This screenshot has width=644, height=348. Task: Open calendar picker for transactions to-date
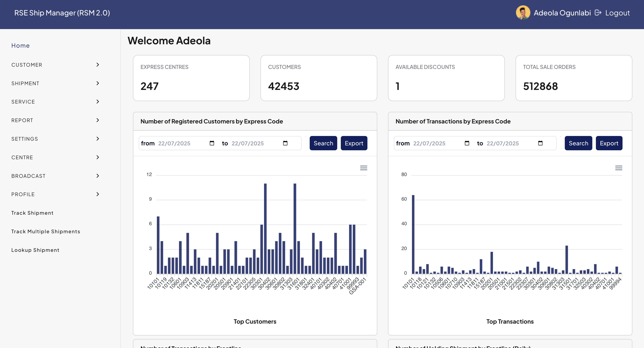tap(540, 143)
